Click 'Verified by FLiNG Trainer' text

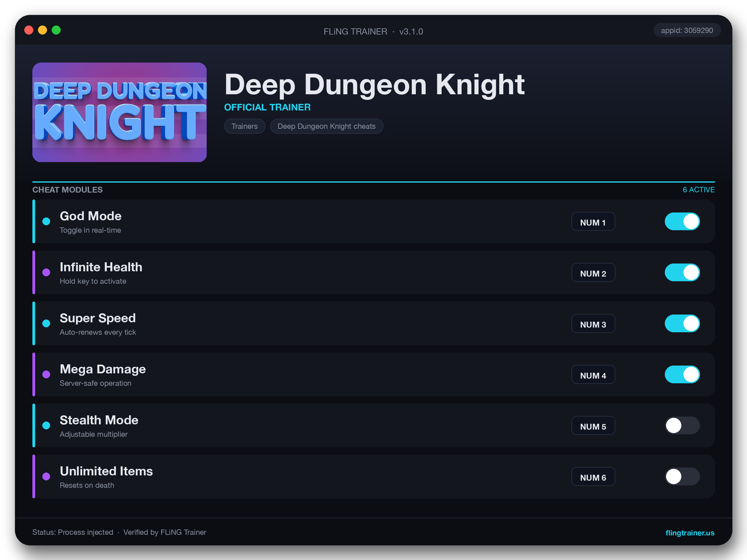coord(164,532)
